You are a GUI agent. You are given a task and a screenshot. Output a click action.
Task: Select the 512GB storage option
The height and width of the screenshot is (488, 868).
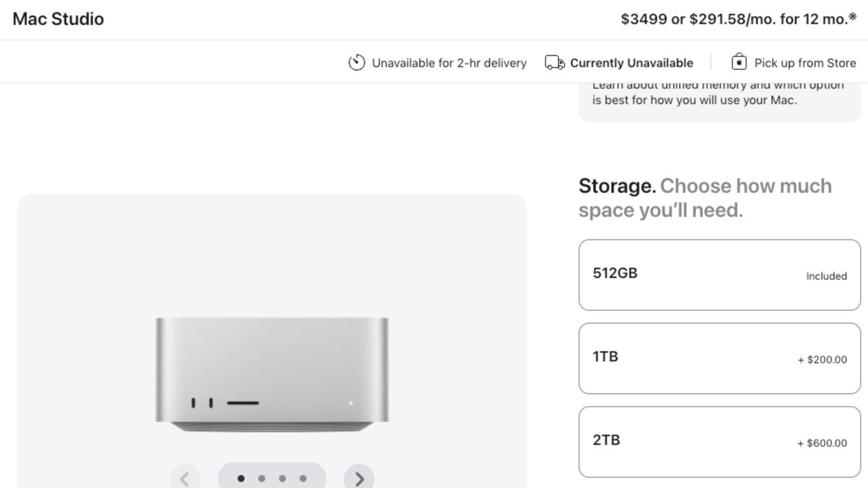click(719, 275)
